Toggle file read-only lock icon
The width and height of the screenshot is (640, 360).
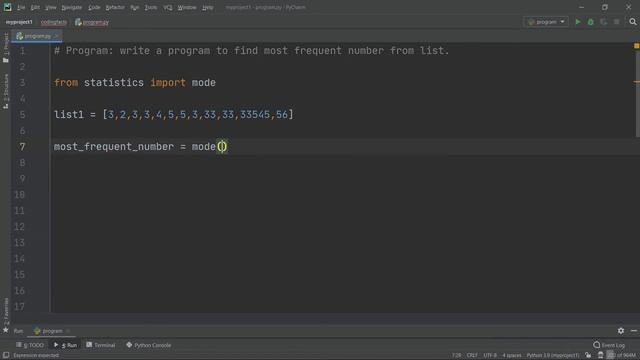[588, 355]
